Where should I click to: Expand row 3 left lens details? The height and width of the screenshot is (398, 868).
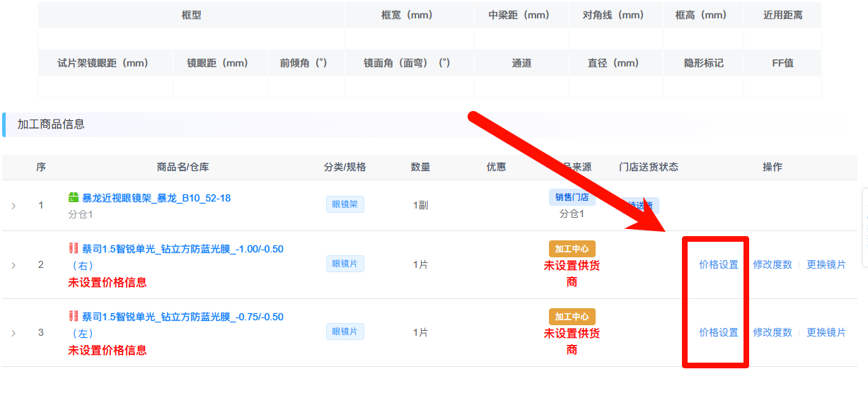13,333
